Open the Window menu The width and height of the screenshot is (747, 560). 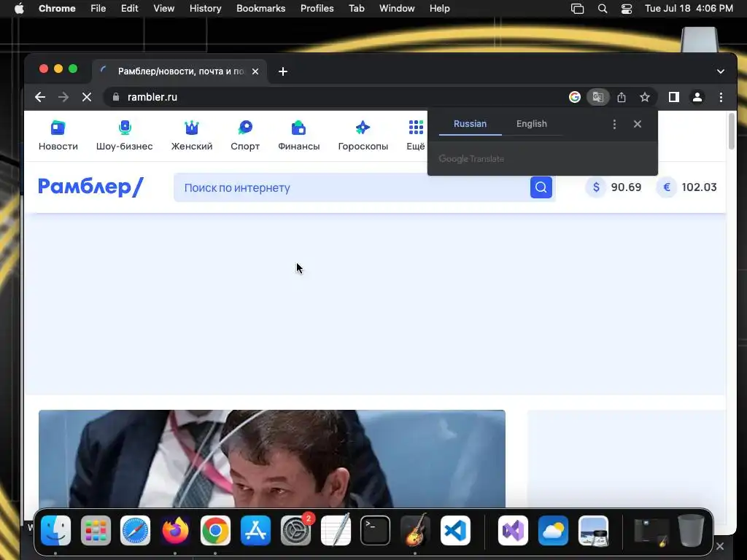(397, 9)
